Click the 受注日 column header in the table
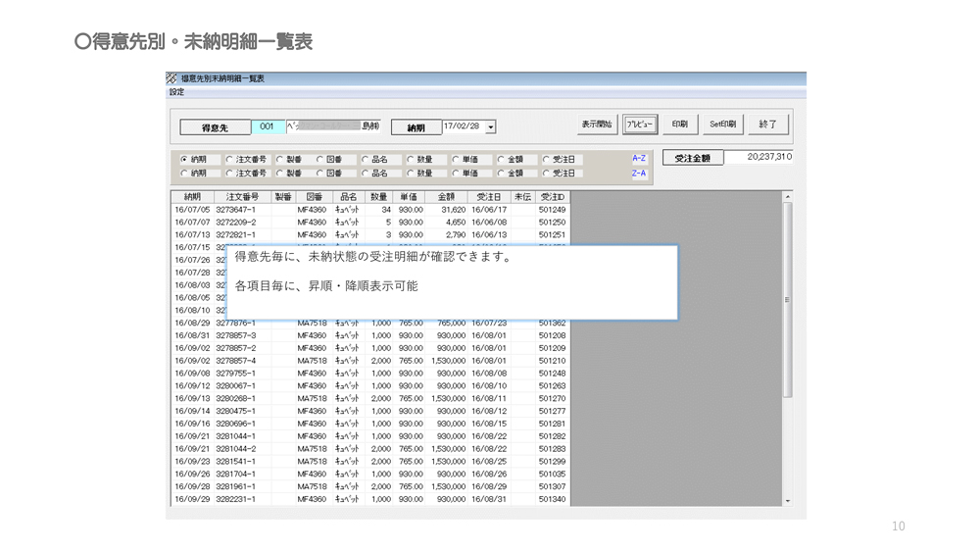This screenshot has width=980, height=552. point(489,197)
